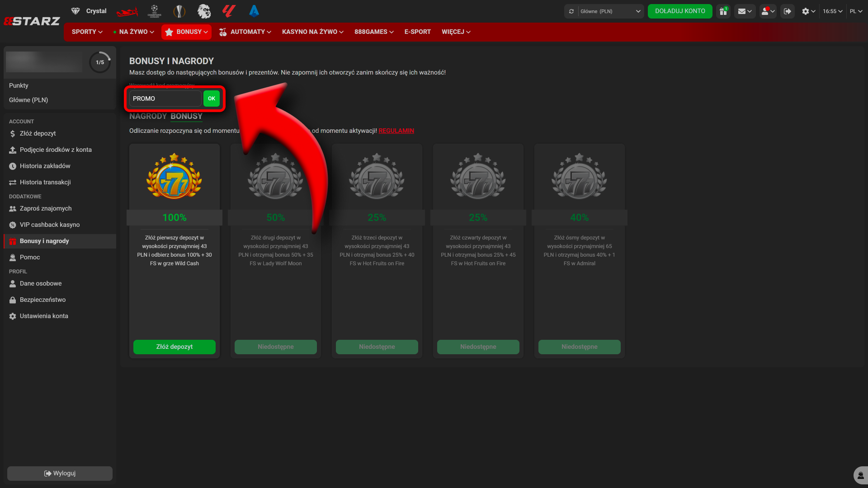
Task: Click the colored 777 badge of 100% bonus
Action: pos(174,176)
